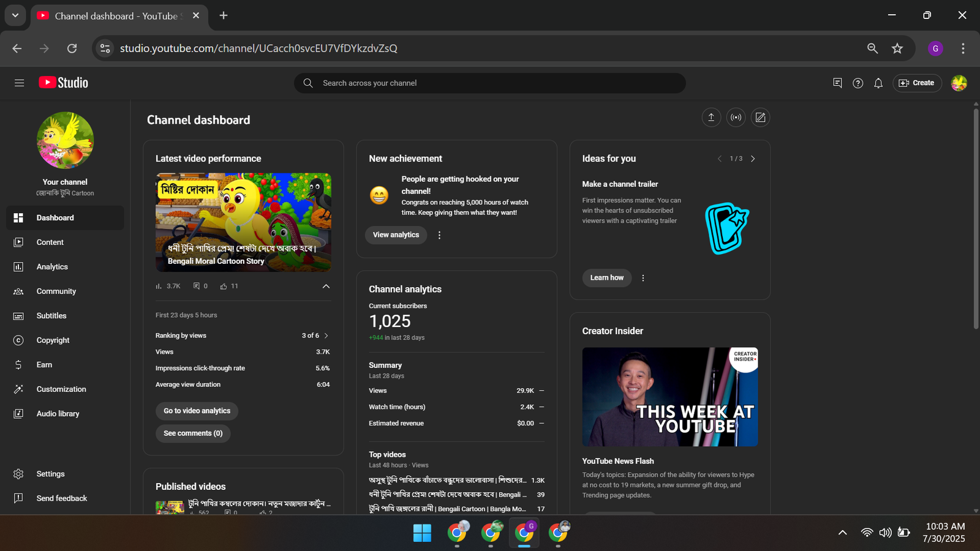Open Analytics in the sidebar
The width and height of the screenshot is (980, 551).
pos(65,267)
